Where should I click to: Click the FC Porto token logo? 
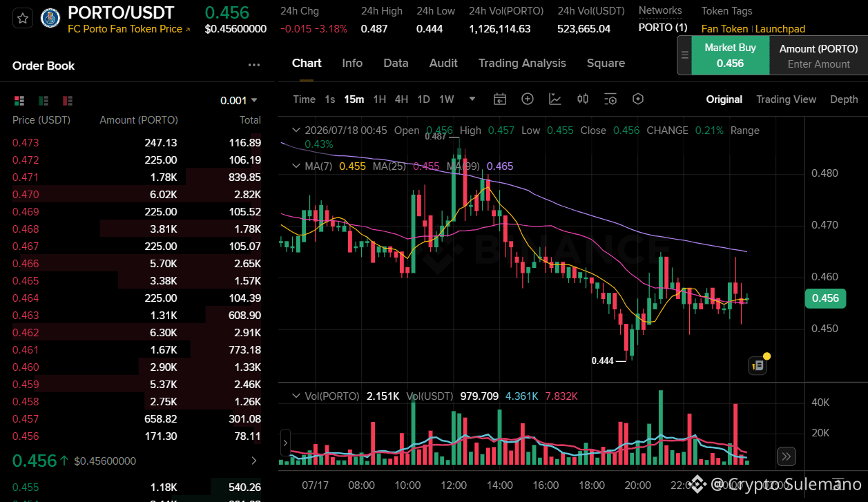coord(50,19)
